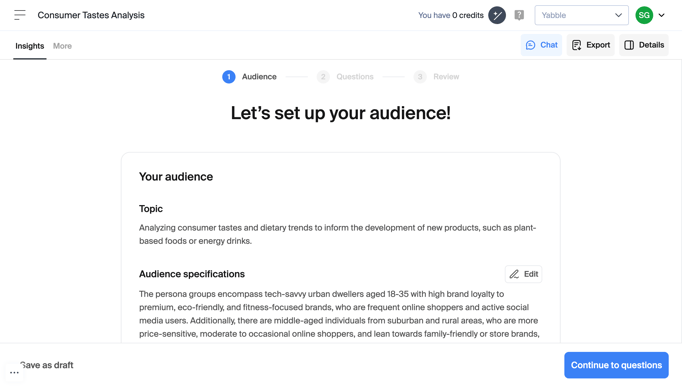Click the Export button
Viewport: 682px width, 387px height.
591,45
